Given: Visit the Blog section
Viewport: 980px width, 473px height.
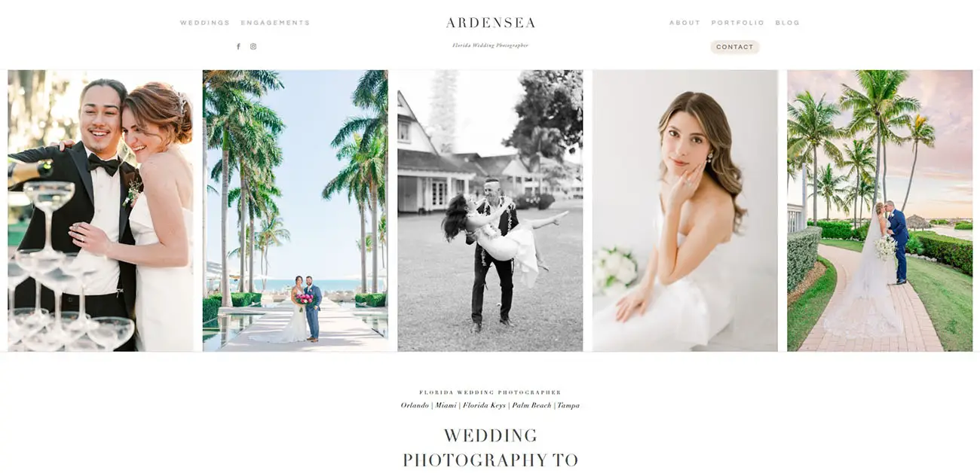Looking at the screenshot, I should (x=787, y=23).
